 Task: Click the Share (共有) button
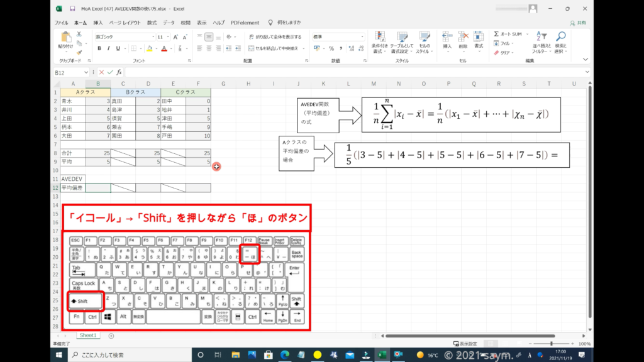click(577, 23)
